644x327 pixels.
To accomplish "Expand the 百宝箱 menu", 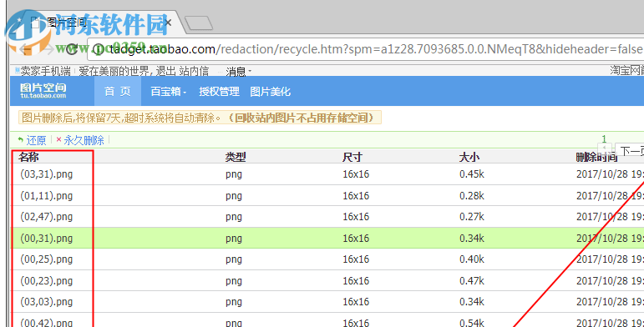I will pyautogui.click(x=169, y=92).
